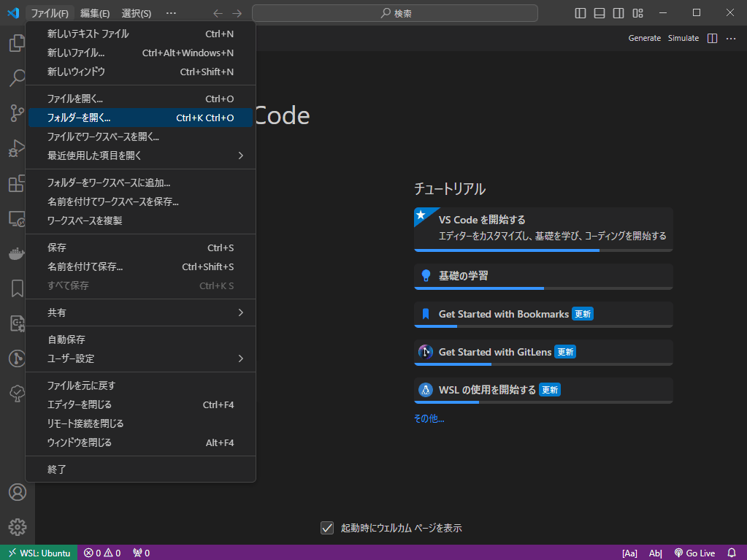Open the ファイル(F) menu

[x=50, y=13]
